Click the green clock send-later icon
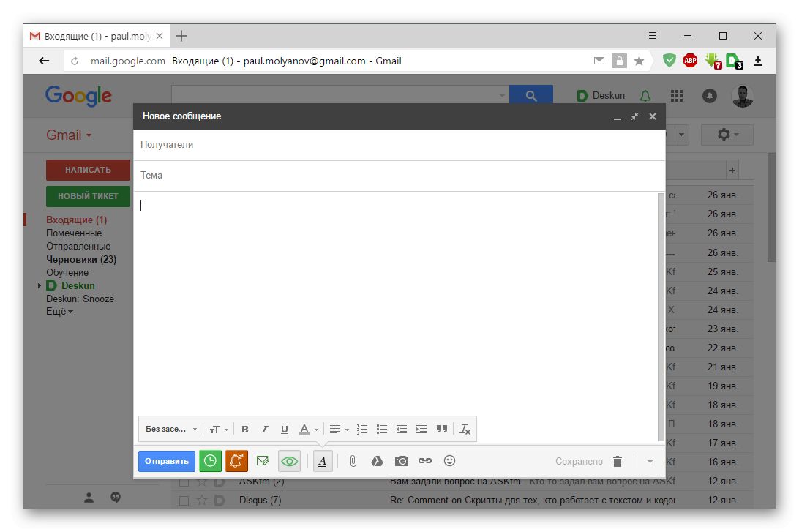Image resolution: width=799 pixels, height=532 pixels. 210,461
